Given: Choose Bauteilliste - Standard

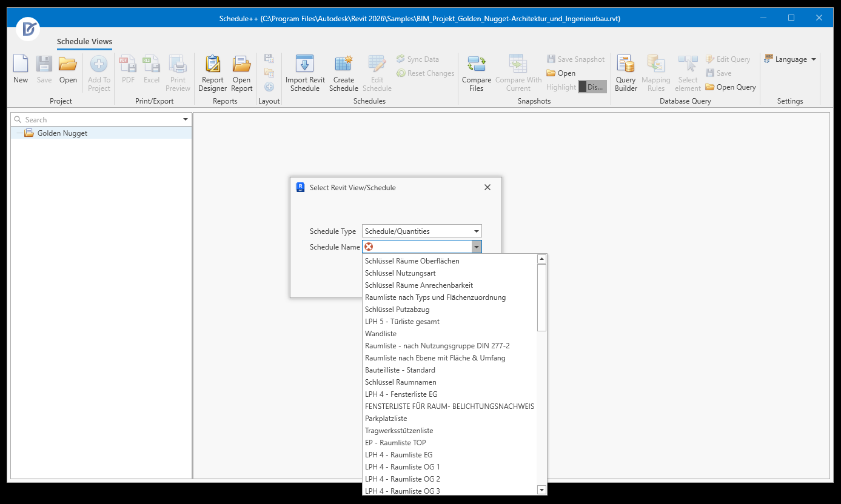Looking at the screenshot, I should (450, 370).
